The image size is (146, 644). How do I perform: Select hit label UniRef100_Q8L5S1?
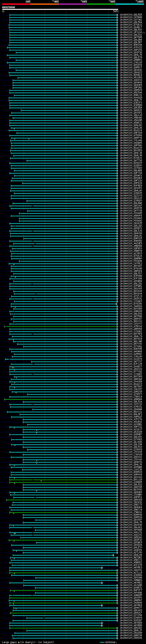[x=131, y=35]
